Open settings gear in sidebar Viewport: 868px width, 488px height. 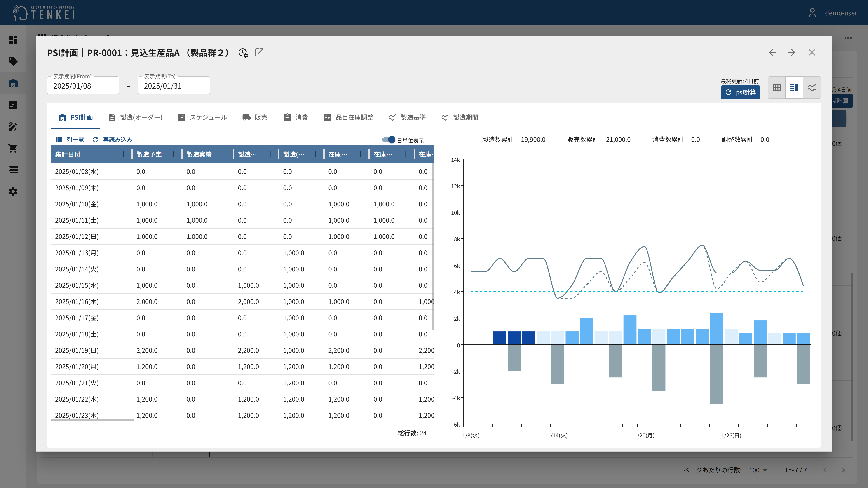(x=13, y=192)
